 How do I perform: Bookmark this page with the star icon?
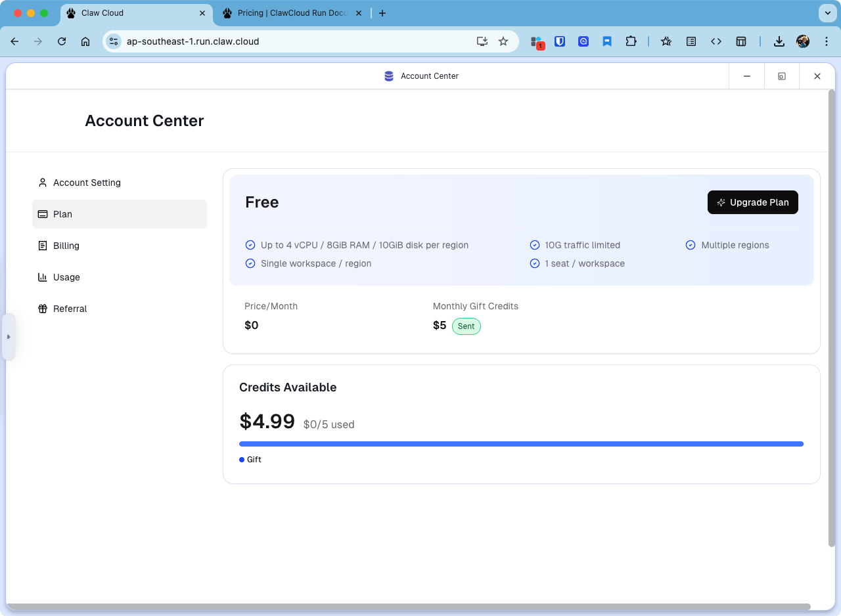(503, 41)
